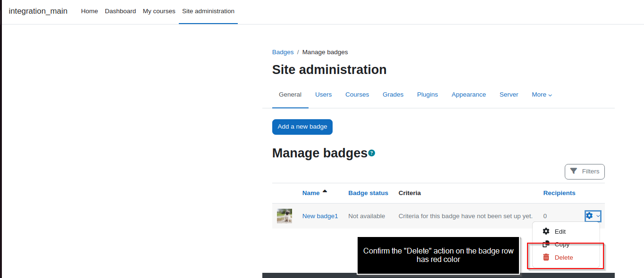Image resolution: width=644 pixels, height=278 pixels.
Task: Select the Appearance tab
Action: click(468, 95)
